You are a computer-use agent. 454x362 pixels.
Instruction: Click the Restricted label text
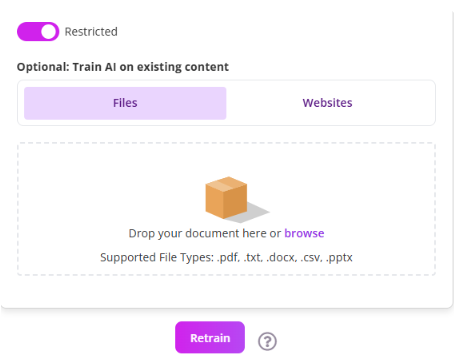(x=91, y=32)
